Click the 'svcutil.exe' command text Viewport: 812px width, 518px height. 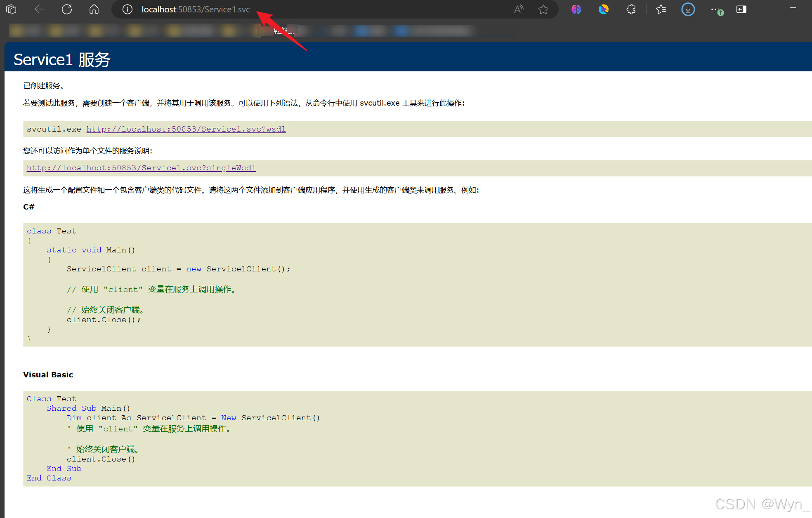coord(54,129)
